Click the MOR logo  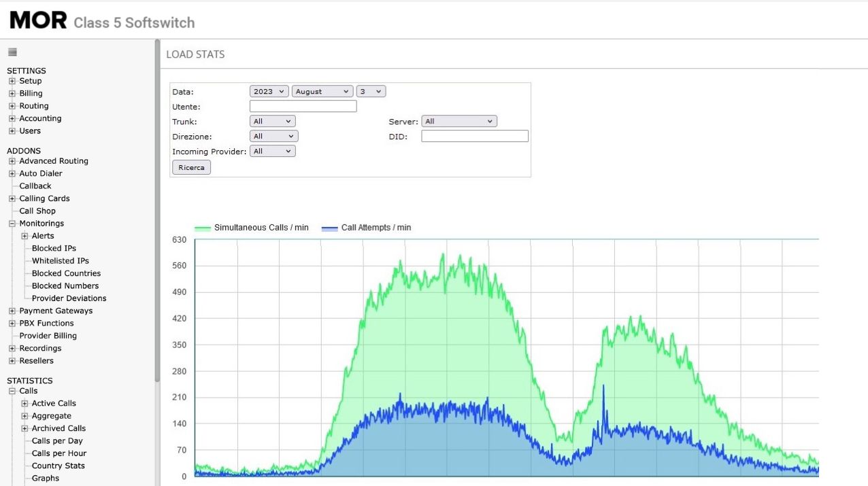click(37, 20)
